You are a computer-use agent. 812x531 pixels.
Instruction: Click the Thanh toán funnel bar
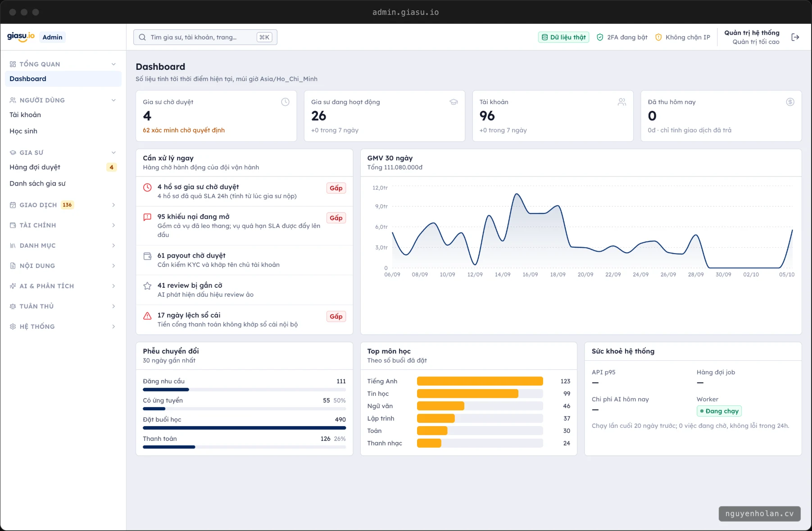tap(244, 447)
